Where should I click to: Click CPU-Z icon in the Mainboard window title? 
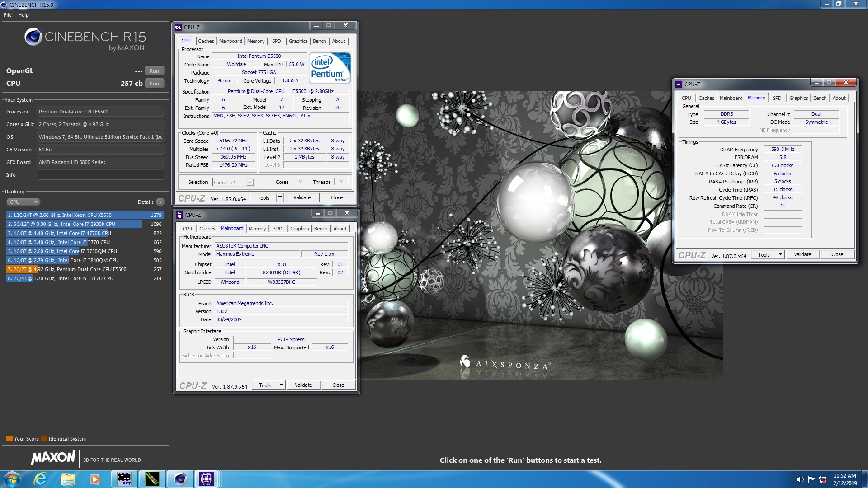point(179,215)
